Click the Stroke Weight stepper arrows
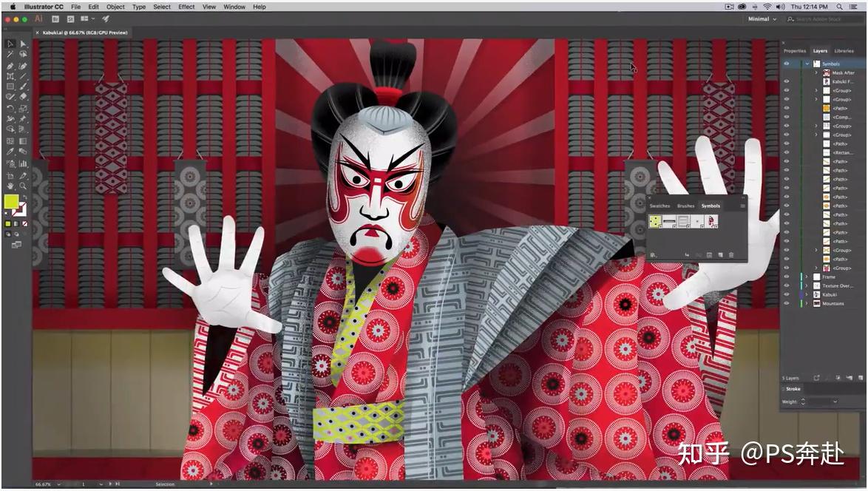Screen dimensions: 868x491 803,402
